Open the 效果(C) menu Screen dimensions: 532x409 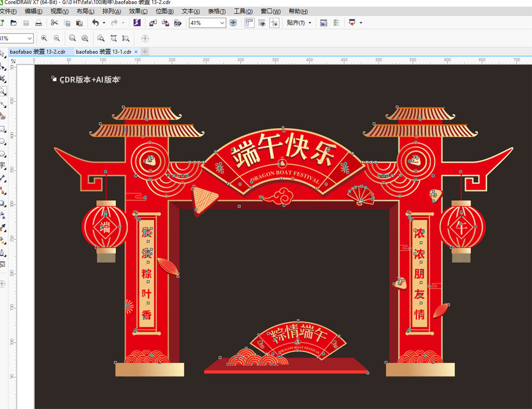(138, 11)
